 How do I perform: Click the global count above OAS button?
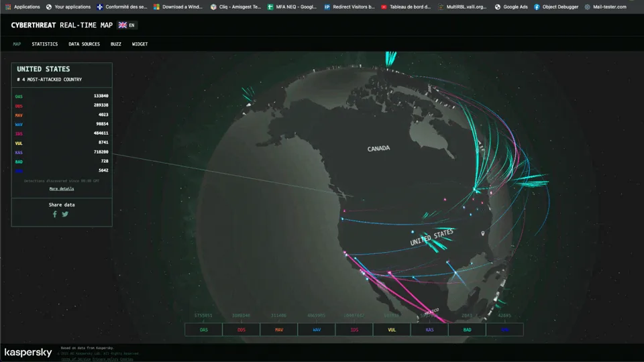203,315
